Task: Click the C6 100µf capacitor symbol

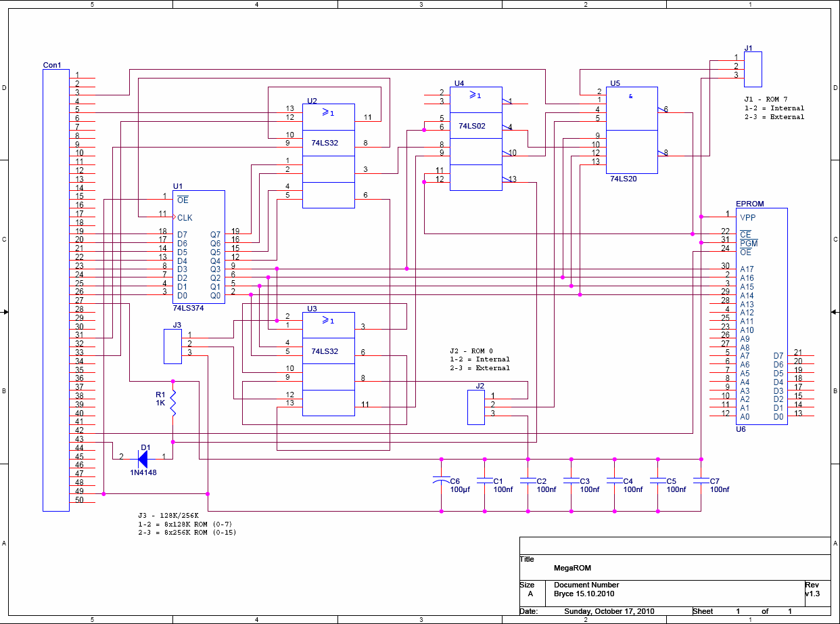Action: 441,481
